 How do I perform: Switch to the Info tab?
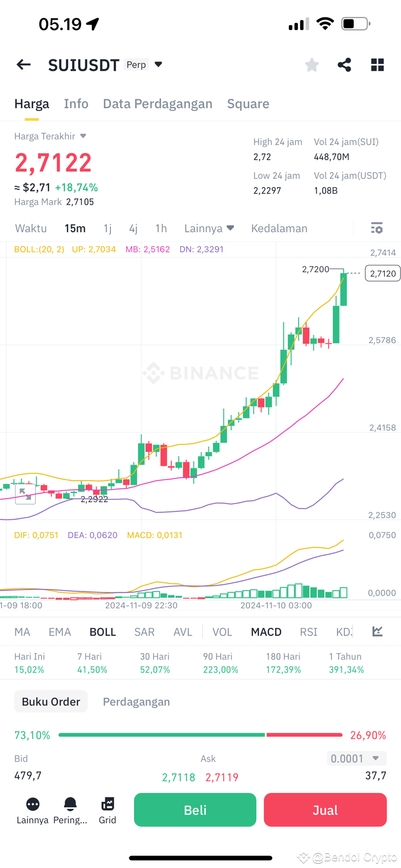tap(76, 104)
